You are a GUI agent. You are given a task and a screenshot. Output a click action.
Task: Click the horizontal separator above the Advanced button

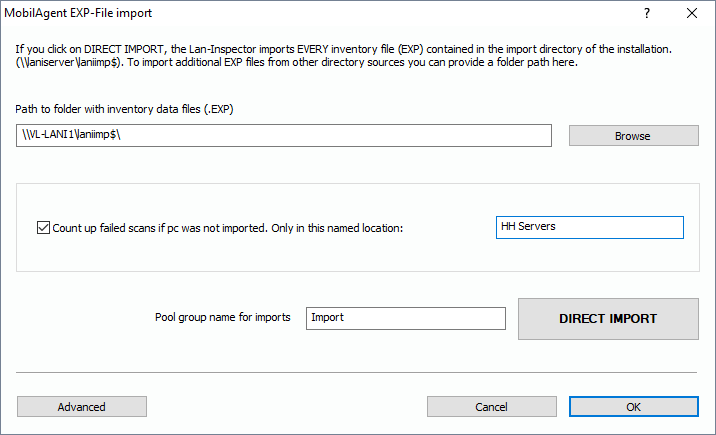[356, 372]
